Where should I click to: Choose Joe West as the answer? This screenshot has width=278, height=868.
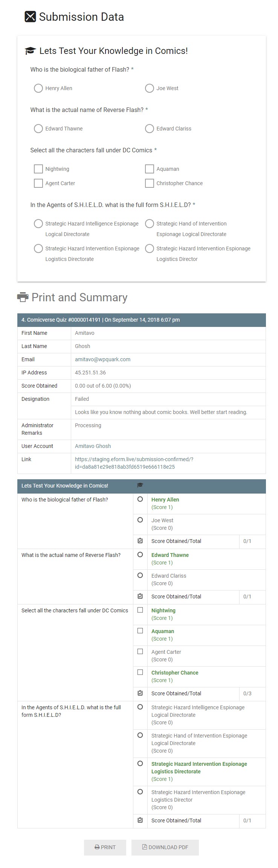point(150,88)
